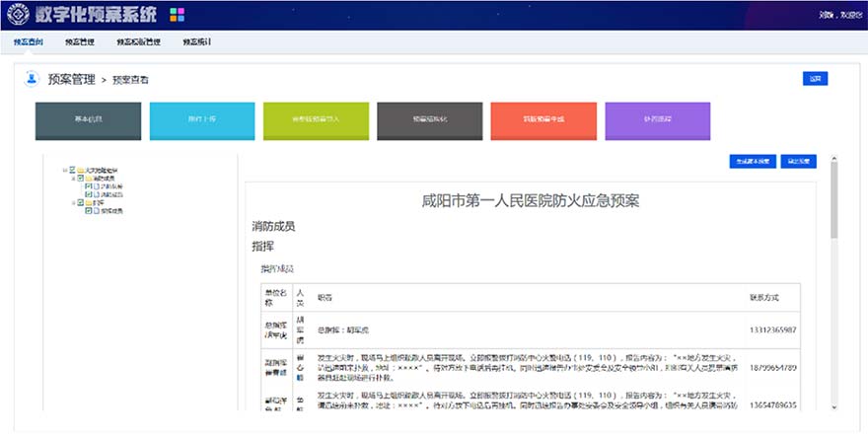Image resolution: width=868 pixels, height=438 pixels.
Task: Click the scrollbar up arrow
Action: point(834,159)
